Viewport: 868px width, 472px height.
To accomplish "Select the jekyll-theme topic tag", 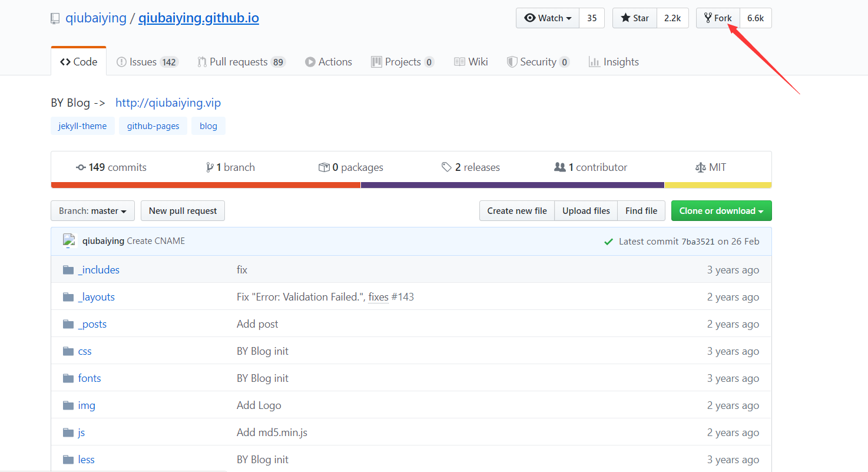I will [82, 126].
